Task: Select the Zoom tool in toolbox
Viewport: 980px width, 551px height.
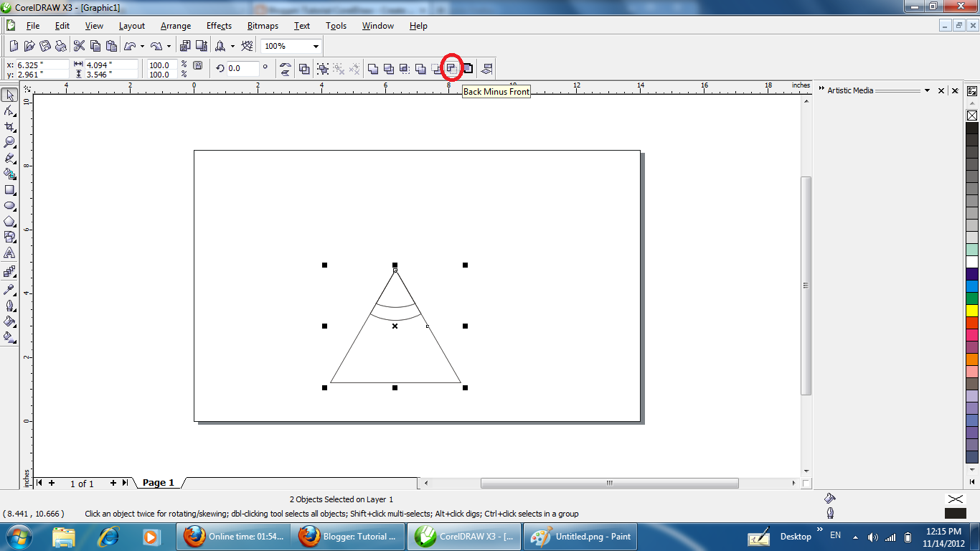Action: click(10, 143)
